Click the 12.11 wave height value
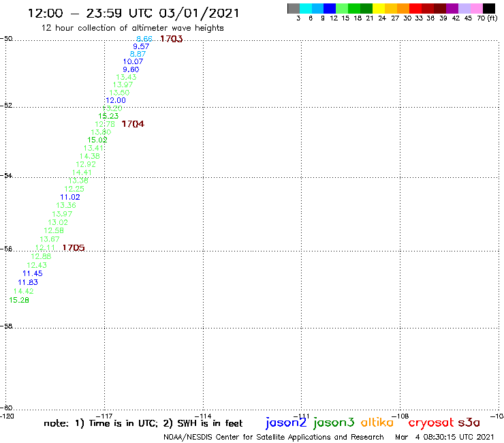The width and height of the screenshot is (504, 443). coord(45,247)
